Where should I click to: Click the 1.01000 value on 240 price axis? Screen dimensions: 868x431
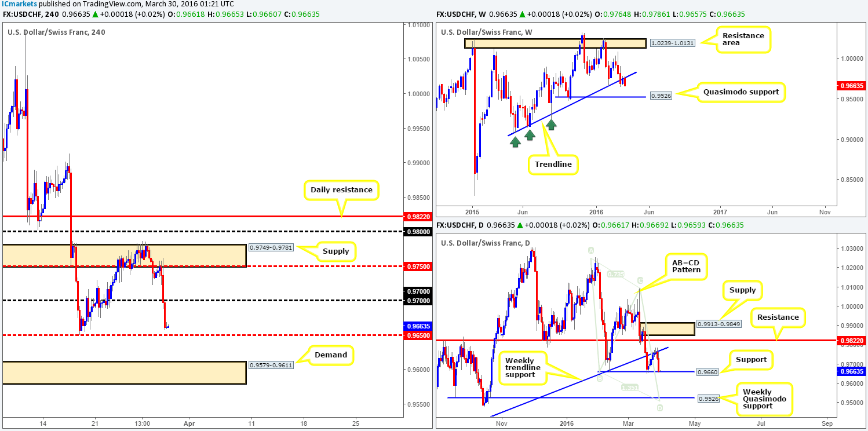point(417,25)
